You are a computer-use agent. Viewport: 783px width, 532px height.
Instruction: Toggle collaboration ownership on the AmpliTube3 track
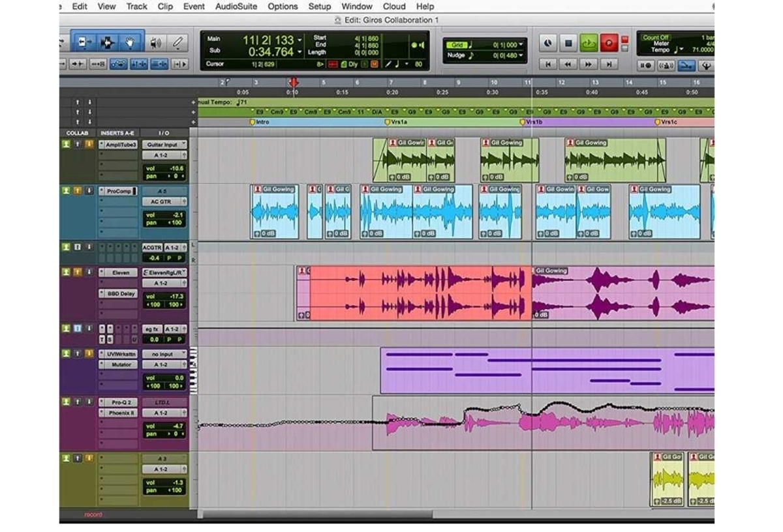click(x=66, y=144)
